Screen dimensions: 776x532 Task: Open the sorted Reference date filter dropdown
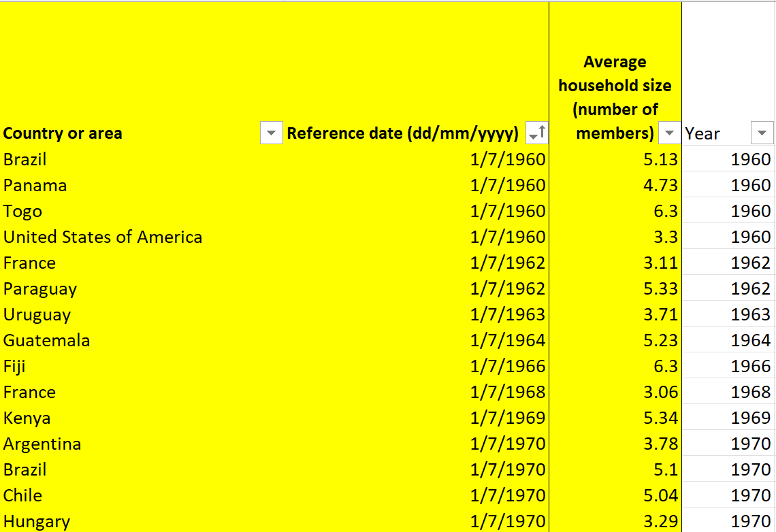click(537, 133)
